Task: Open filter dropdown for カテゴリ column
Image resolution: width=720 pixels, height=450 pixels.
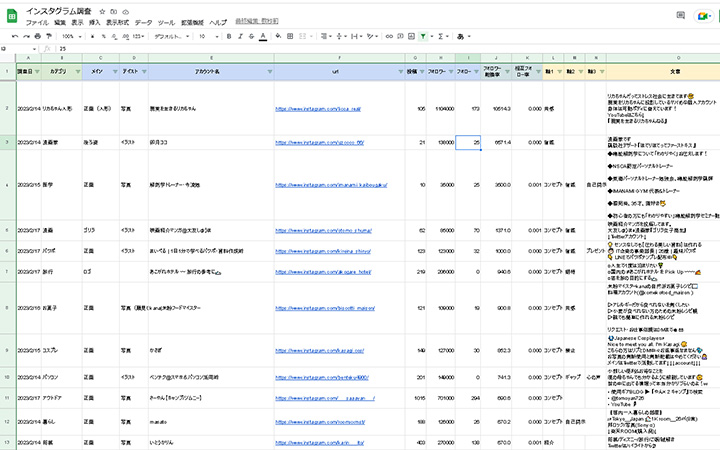Action: 77,73
